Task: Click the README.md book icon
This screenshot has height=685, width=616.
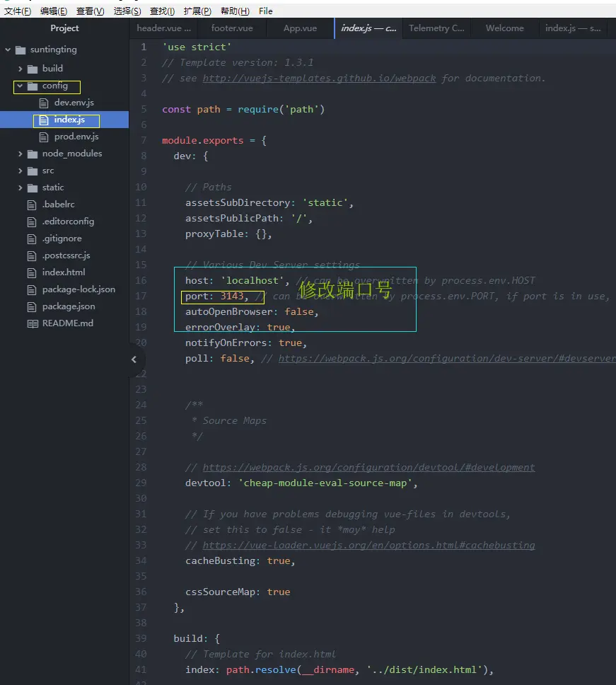Action: click(x=33, y=323)
